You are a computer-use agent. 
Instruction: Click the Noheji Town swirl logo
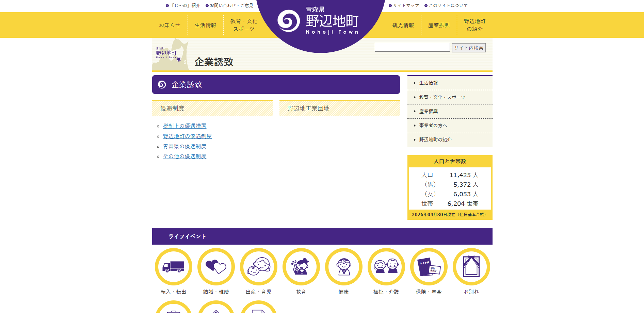[x=289, y=21]
